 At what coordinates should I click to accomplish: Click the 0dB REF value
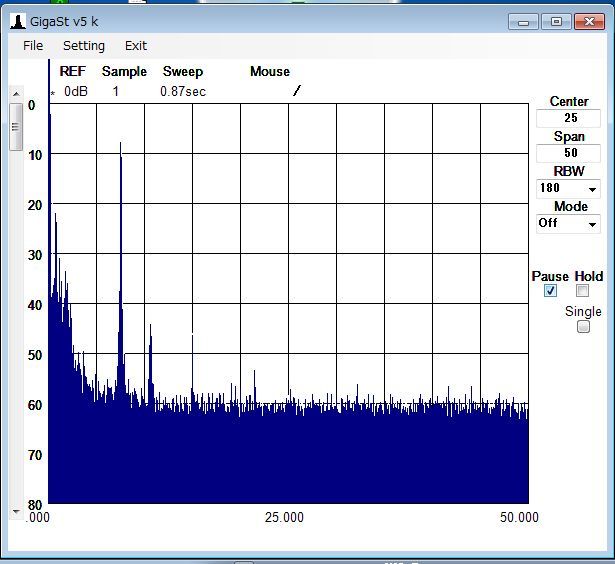76,91
